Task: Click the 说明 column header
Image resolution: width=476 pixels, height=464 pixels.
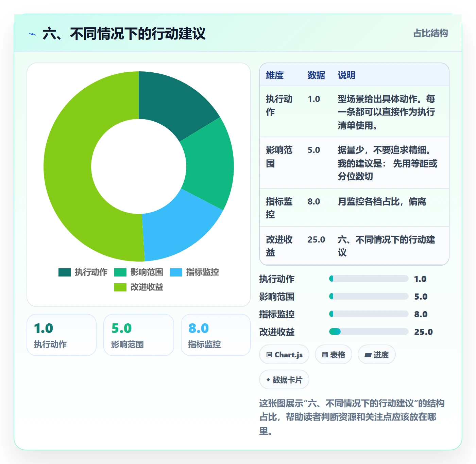Action: coord(346,75)
